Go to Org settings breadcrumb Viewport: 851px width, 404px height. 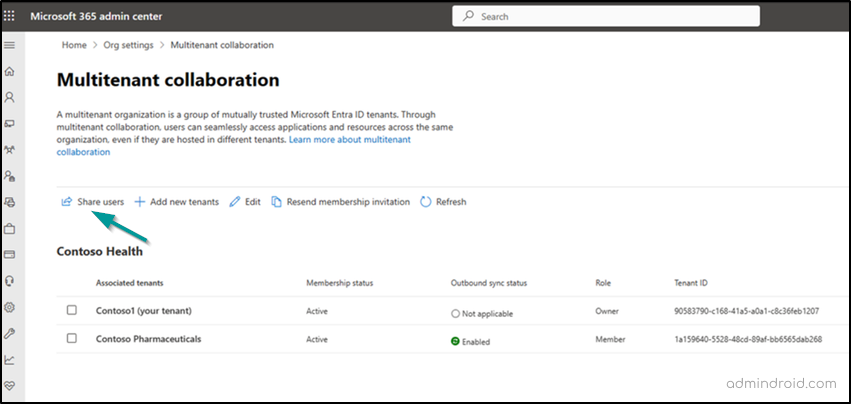(x=129, y=45)
